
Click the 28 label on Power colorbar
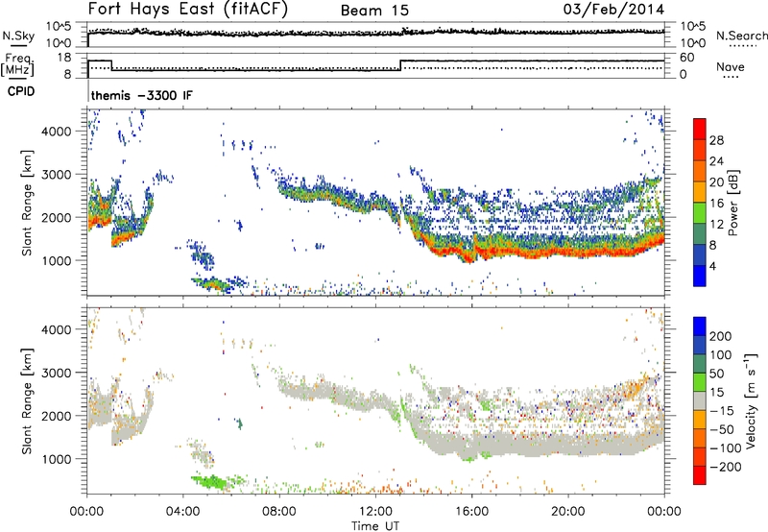point(716,140)
